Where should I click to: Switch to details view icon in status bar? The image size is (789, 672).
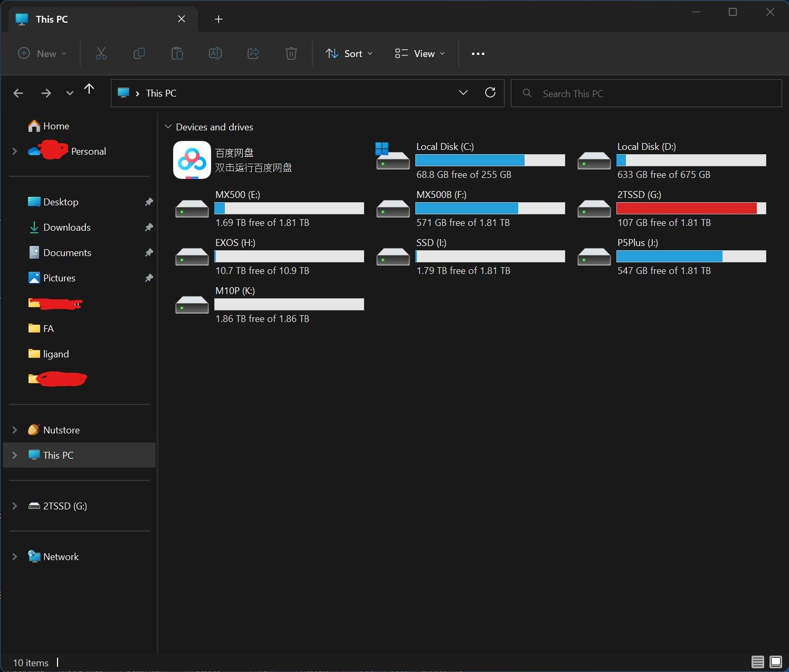758,661
